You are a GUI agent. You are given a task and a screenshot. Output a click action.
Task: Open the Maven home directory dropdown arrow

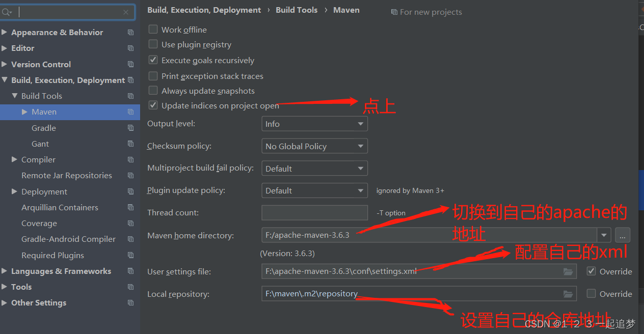point(604,235)
